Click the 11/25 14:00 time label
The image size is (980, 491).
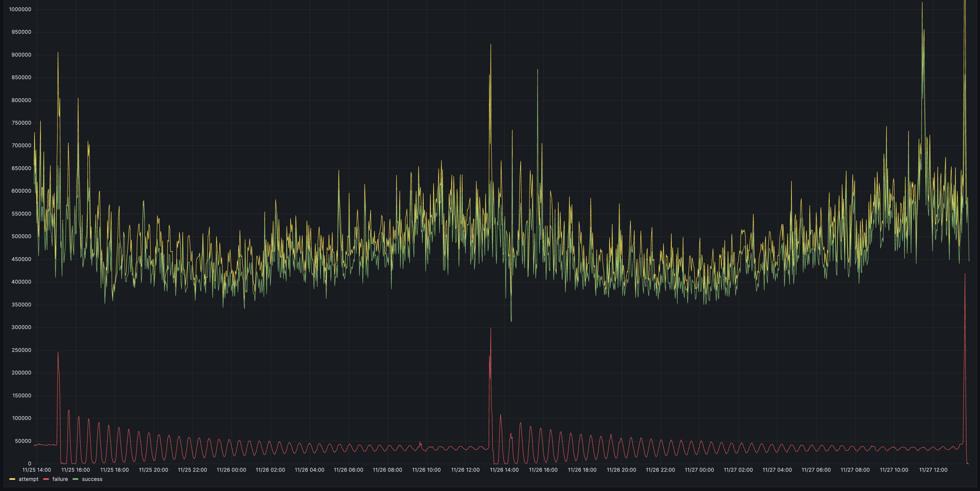[x=36, y=470]
